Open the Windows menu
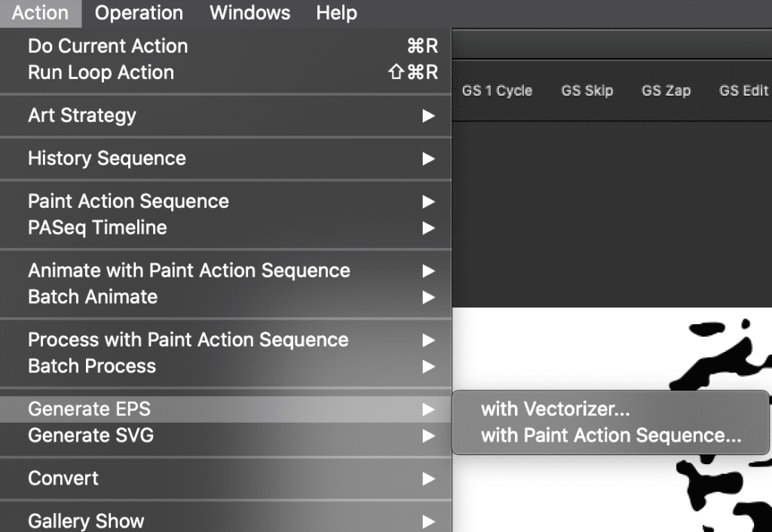Viewport: 772px width, 532px height. click(250, 13)
